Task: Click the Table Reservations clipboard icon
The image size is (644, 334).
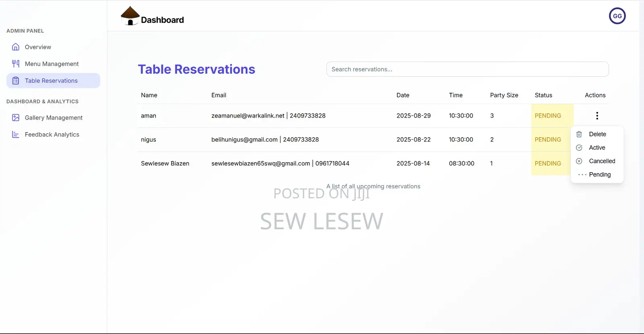Action: (x=16, y=80)
